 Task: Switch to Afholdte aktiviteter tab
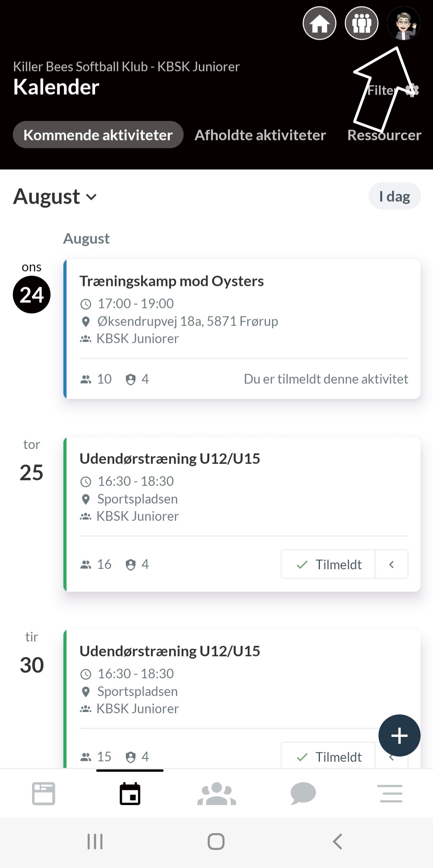click(260, 135)
